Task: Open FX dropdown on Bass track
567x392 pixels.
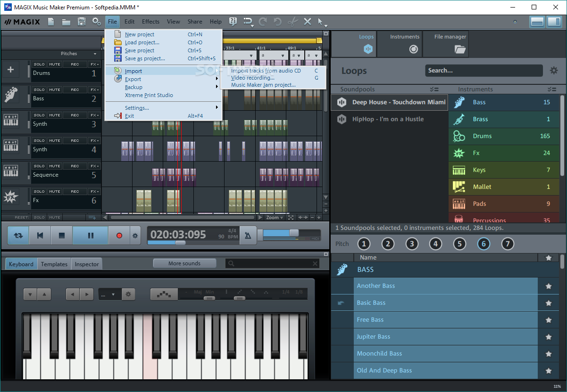Action: [x=95, y=90]
